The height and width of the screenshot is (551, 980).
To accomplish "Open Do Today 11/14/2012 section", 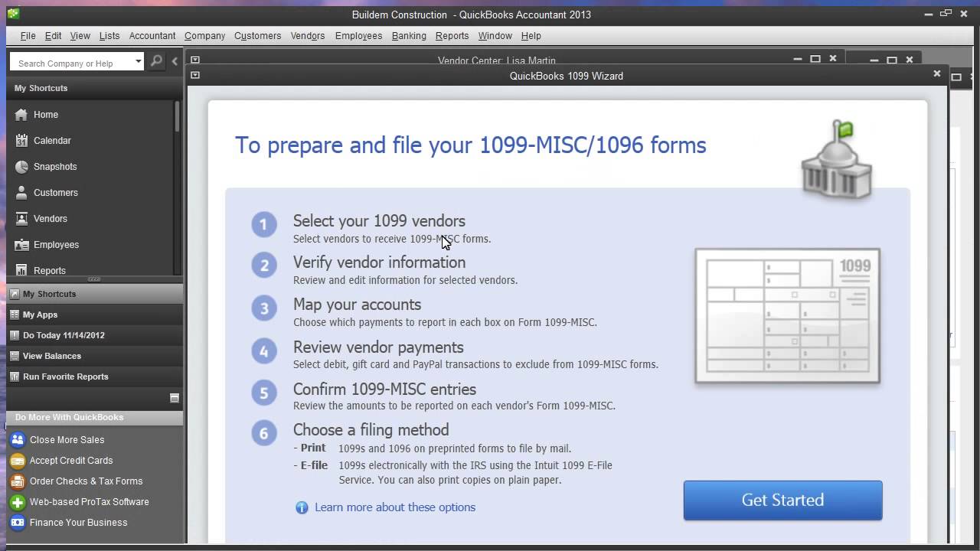I will [94, 335].
